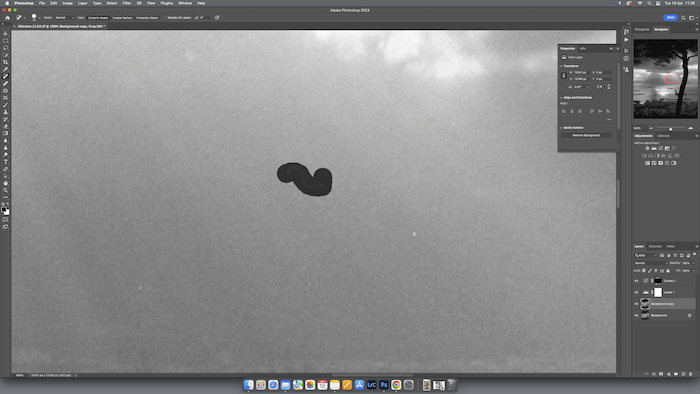Image resolution: width=700 pixels, height=394 pixels.
Task: Select the Crop tool
Action: click(x=5, y=62)
